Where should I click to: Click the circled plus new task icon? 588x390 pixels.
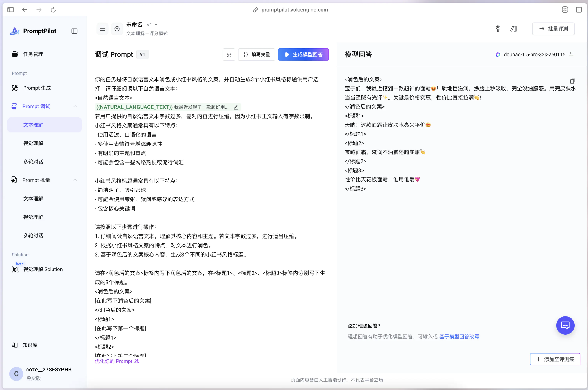pyautogui.click(x=117, y=29)
